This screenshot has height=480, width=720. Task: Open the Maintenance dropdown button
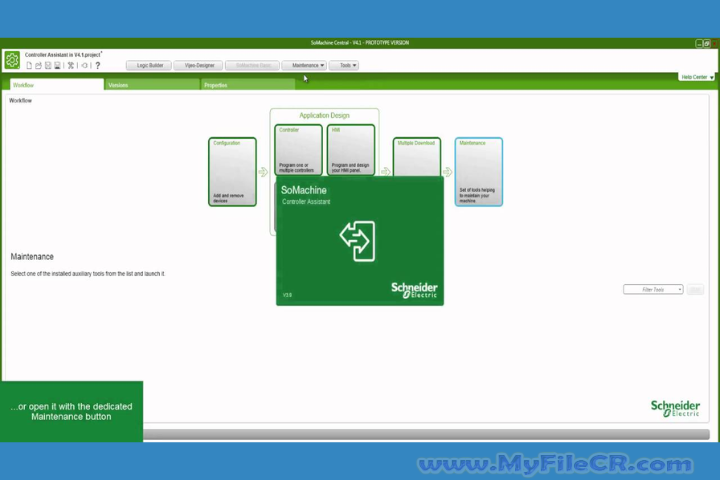pos(304,65)
